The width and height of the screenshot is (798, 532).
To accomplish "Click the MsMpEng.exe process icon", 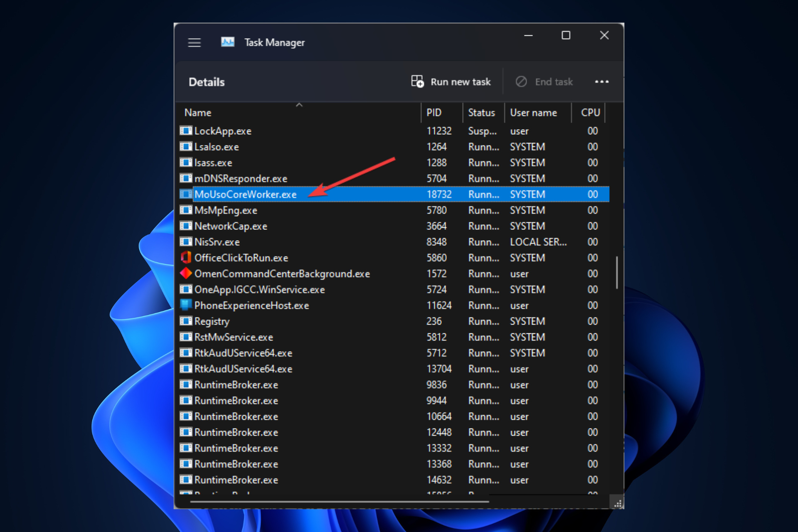I will coord(186,210).
